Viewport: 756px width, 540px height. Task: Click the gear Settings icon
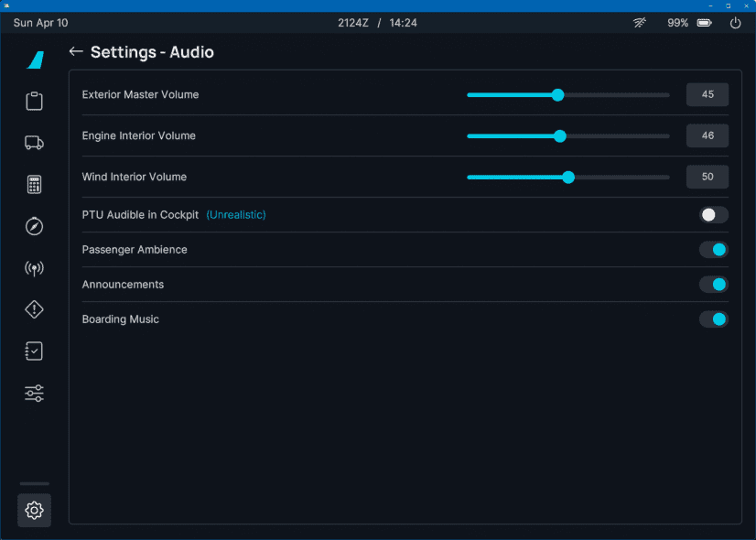[x=35, y=510]
